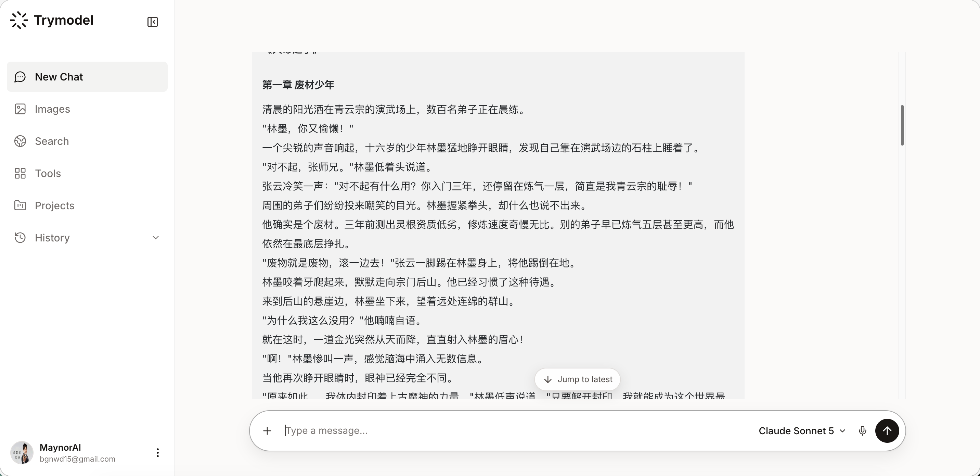Image resolution: width=980 pixels, height=476 pixels.
Task: Click the History clock icon
Action: 20,238
